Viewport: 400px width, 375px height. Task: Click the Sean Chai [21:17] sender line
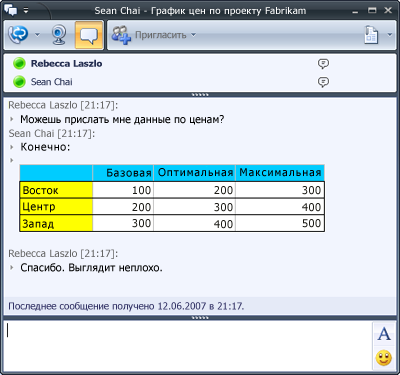[x=52, y=133]
